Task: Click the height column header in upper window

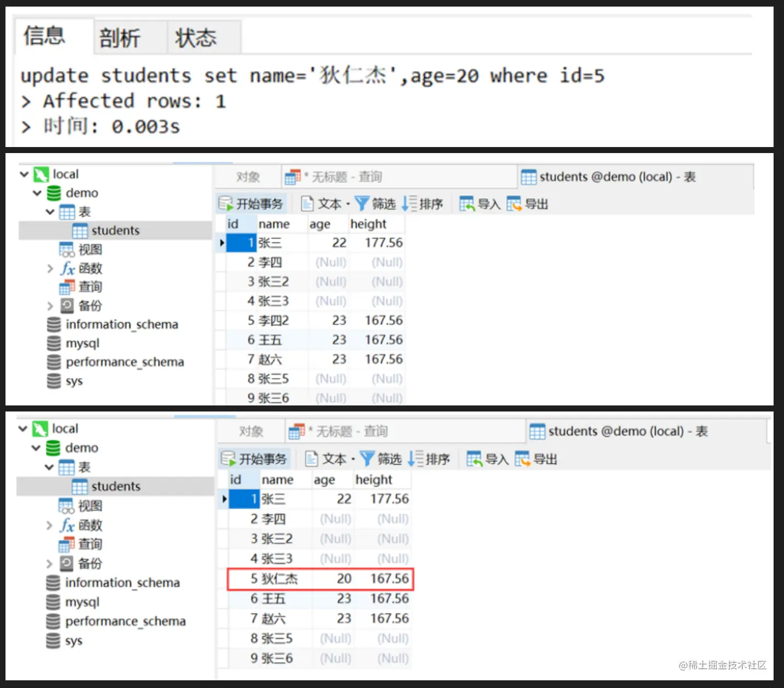Action: tap(376, 224)
